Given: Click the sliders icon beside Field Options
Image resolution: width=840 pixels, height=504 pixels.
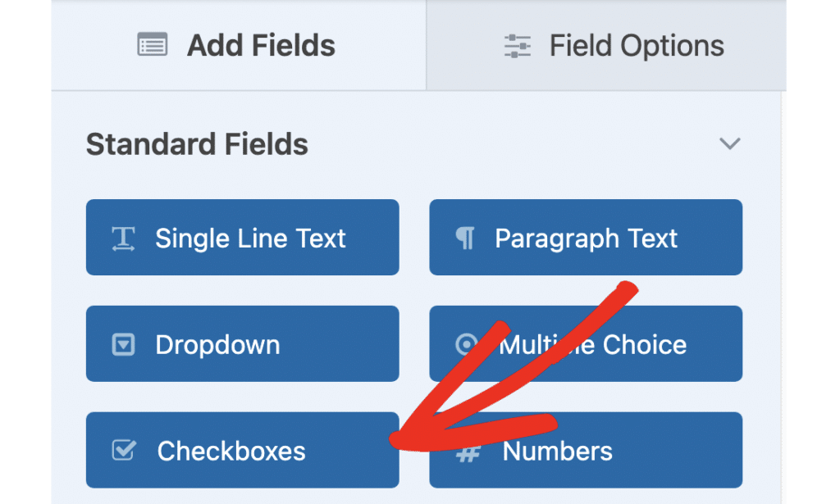Looking at the screenshot, I should pos(516,45).
